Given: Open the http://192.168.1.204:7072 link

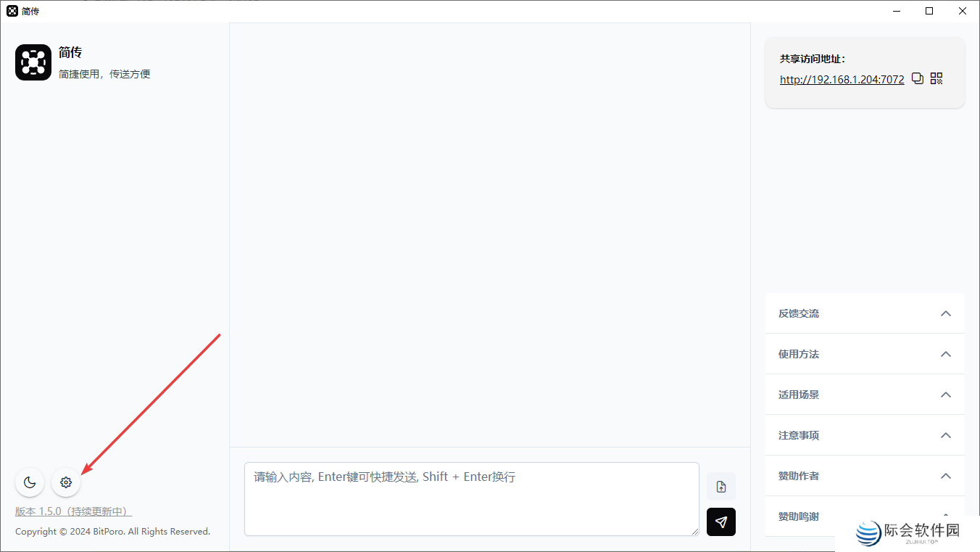Looking at the screenshot, I should (842, 80).
